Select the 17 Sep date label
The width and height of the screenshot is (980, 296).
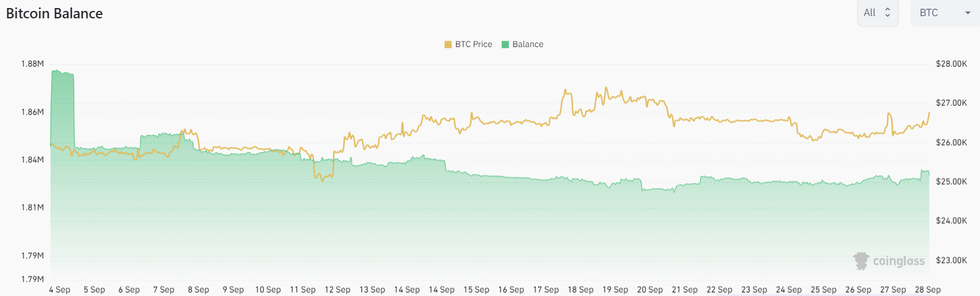click(x=546, y=290)
